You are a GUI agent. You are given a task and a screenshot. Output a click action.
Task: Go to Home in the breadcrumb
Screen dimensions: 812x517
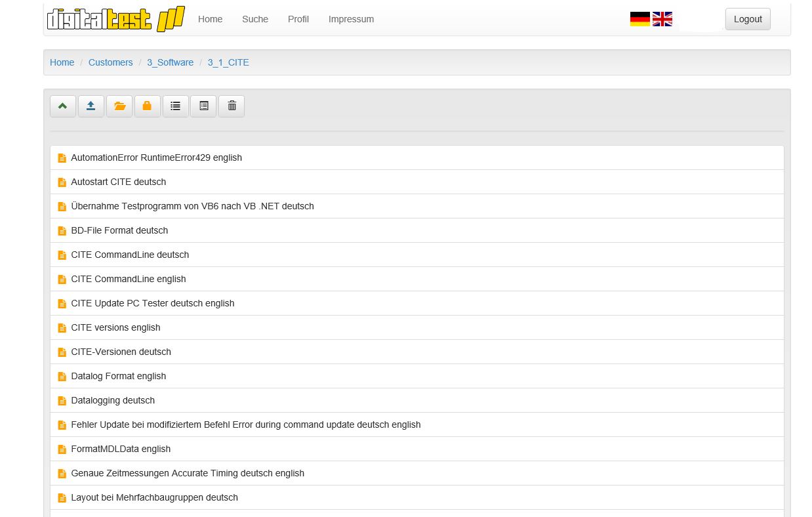click(x=62, y=62)
